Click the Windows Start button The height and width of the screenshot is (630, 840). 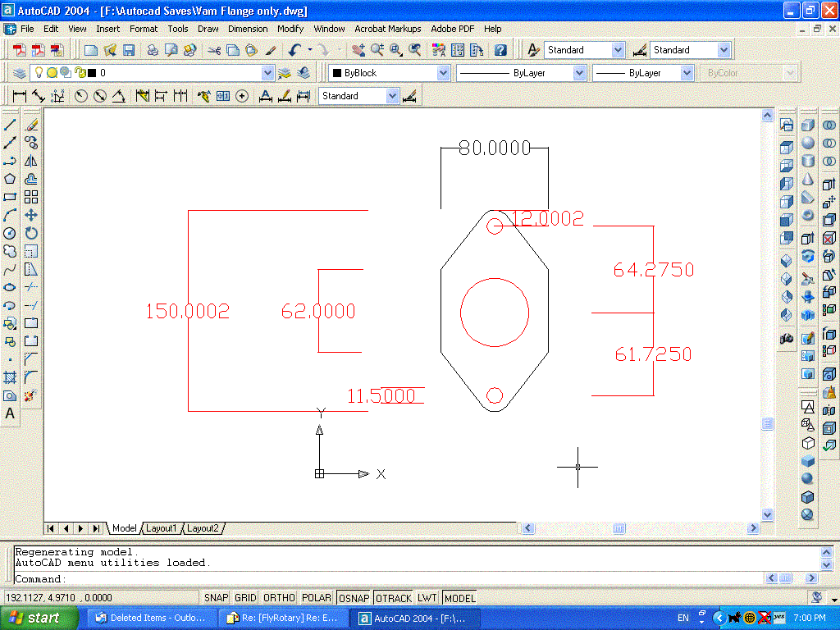click(x=34, y=618)
